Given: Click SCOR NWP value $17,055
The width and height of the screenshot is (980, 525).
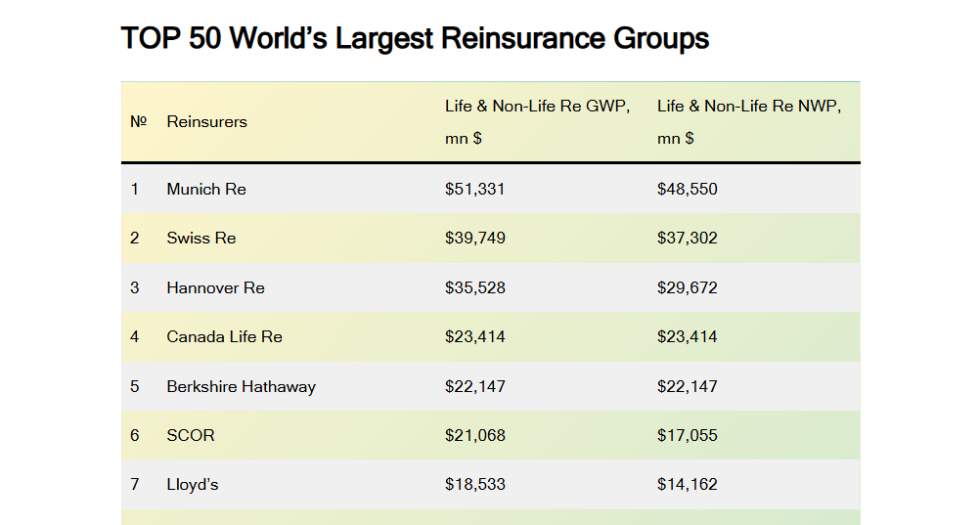Looking at the screenshot, I should (x=687, y=435).
